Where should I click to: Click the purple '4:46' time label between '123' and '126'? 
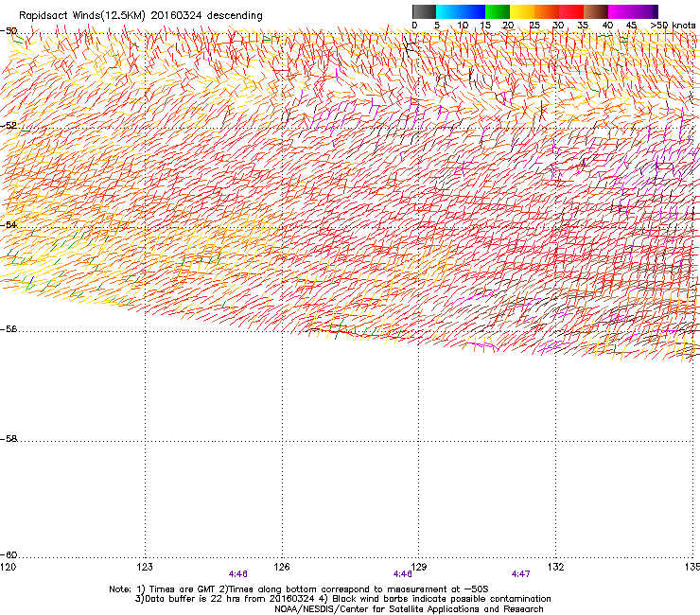[x=238, y=574]
